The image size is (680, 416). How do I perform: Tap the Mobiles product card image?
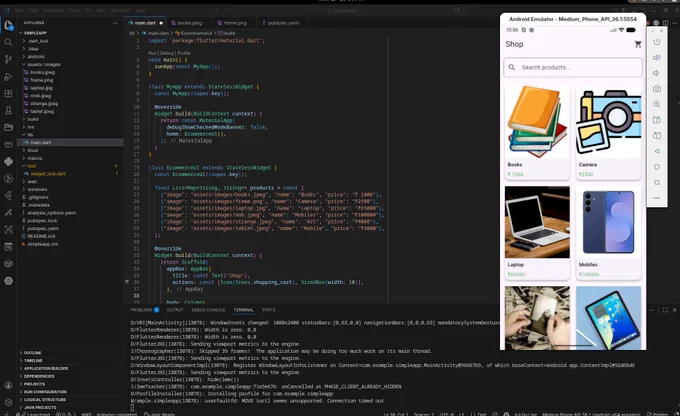(608, 222)
